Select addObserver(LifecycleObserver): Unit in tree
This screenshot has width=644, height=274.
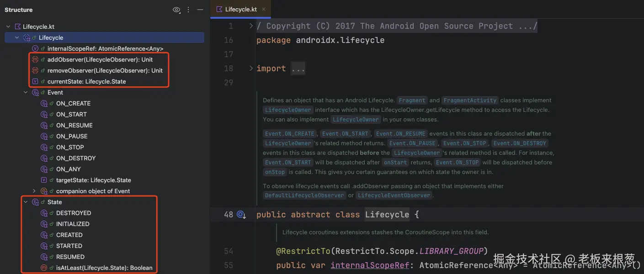(100, 59)
